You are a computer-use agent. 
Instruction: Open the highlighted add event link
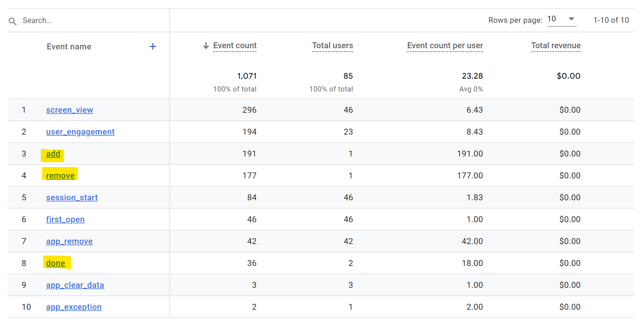pyautogui.click(x=53, y=154)
